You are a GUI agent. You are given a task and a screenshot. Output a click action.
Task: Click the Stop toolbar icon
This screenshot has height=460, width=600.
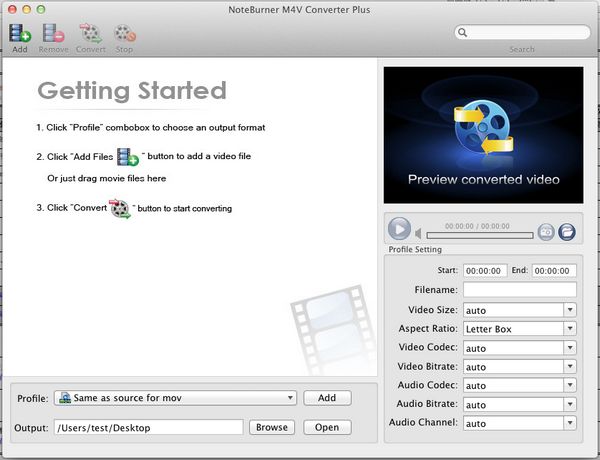pos(125,33)
